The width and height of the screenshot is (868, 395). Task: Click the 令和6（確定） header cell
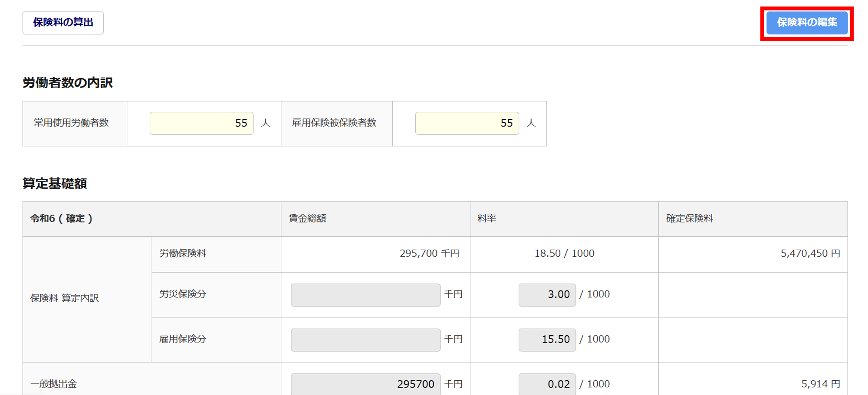152,219
